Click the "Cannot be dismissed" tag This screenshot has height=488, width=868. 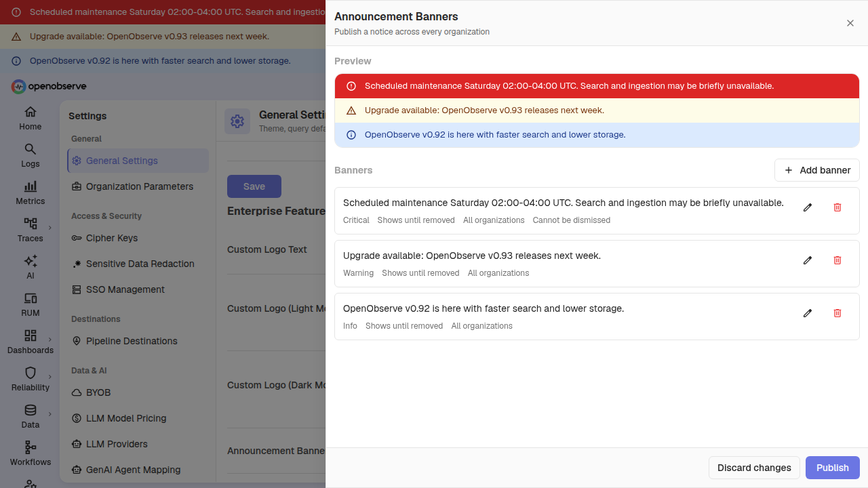(x=572, y=220)
